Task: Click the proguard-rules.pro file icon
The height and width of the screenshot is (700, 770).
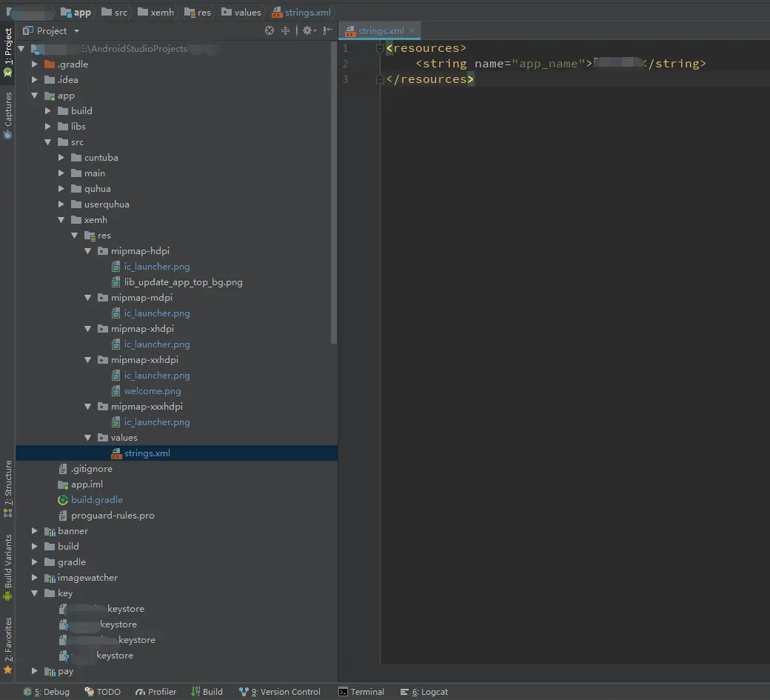Action: click(x=63, y=516)
